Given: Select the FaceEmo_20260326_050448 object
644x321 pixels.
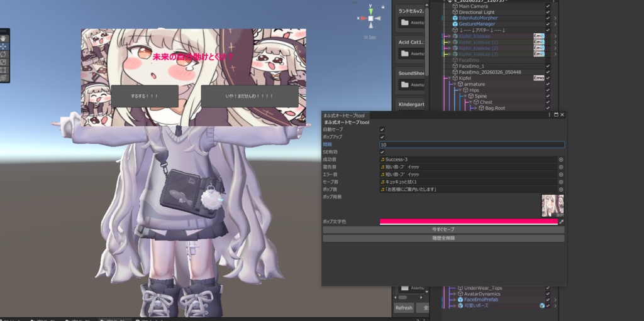Looking at the screenshot, I should pos(489,72).
